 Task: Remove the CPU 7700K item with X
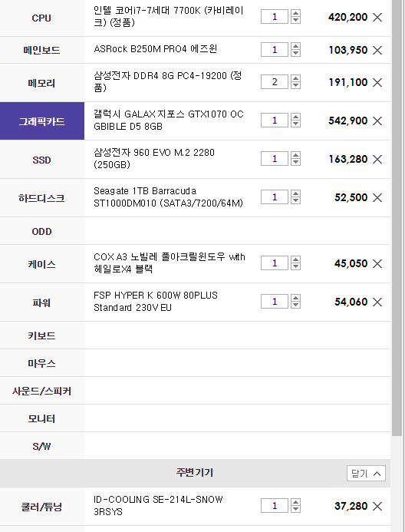[x=377, y=17]
